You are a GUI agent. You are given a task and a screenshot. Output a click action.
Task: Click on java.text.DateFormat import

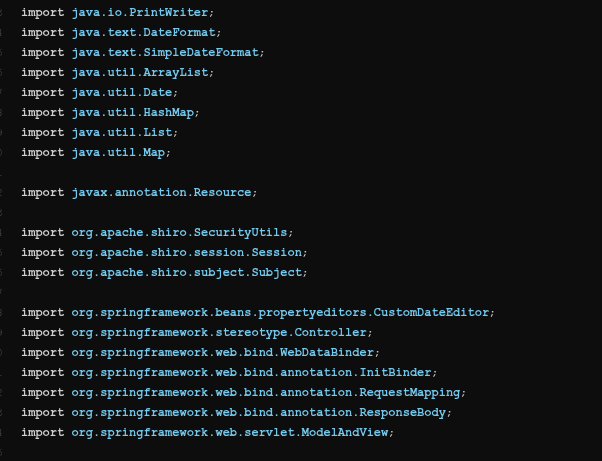click(145, 32)
